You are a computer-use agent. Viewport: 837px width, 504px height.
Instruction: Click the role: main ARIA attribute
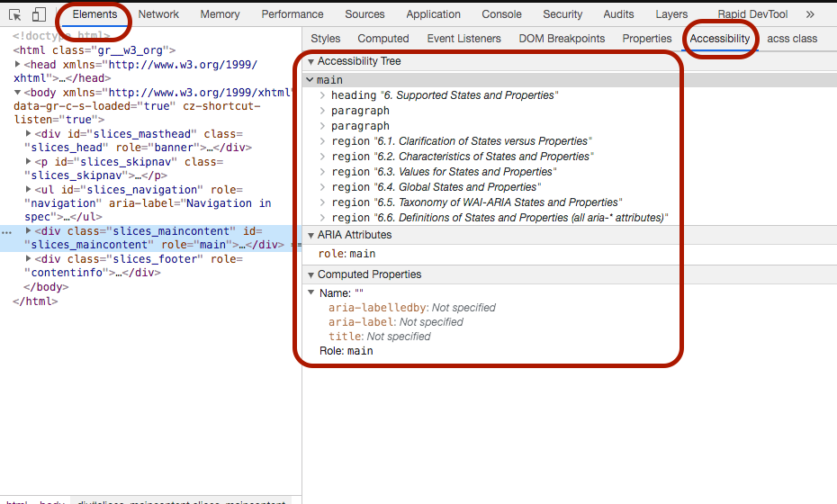click(x=347, y=254)
